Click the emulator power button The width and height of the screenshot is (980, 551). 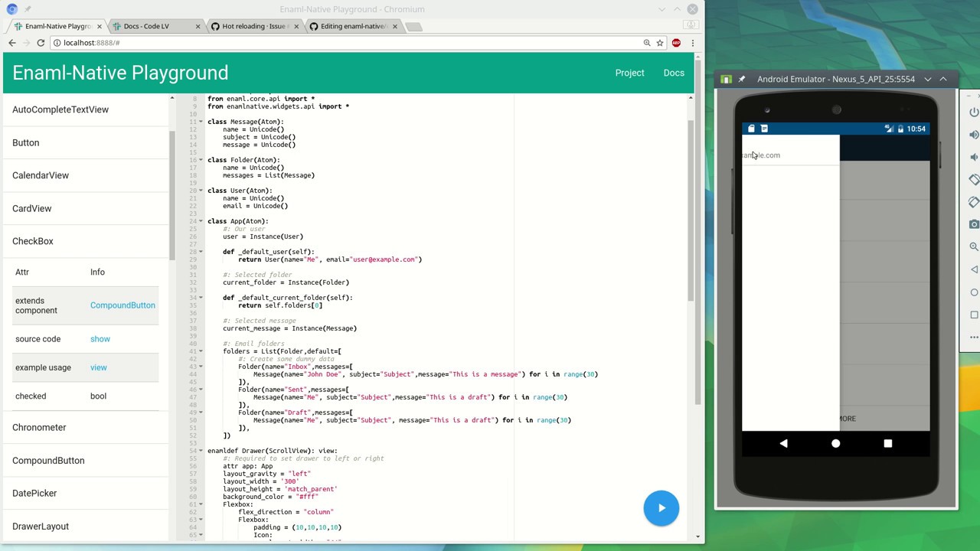click(x=974, y=112)
